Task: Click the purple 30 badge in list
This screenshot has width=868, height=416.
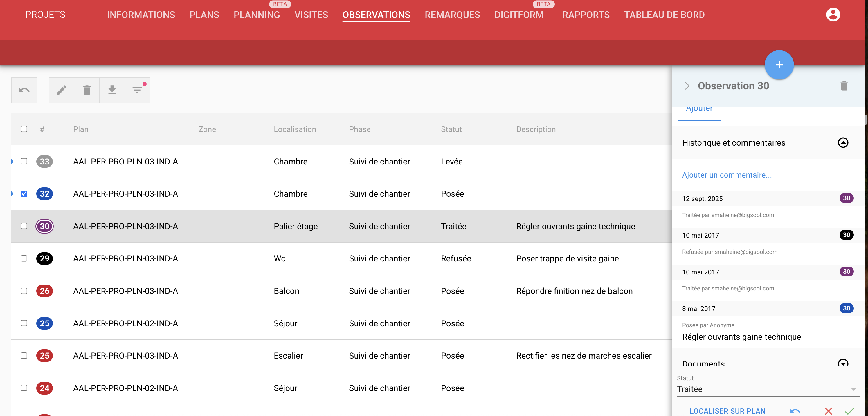Action: click(44, 226)
